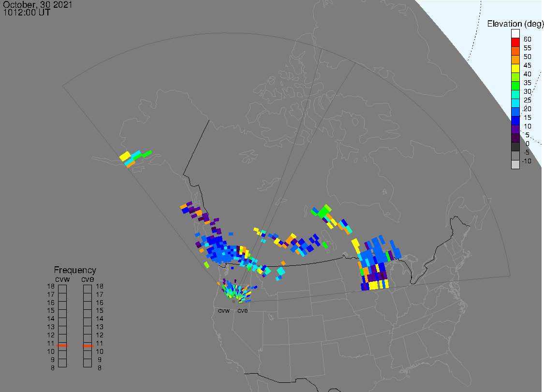Click the dark grey -5–0 degree swatch
Image resolution: width=544 pixels, height=392 pixels.
515,147
